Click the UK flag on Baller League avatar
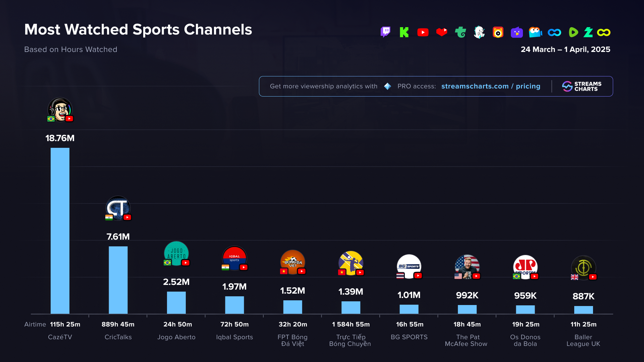The width and height of the screenshot is (644, 362). 575,277
